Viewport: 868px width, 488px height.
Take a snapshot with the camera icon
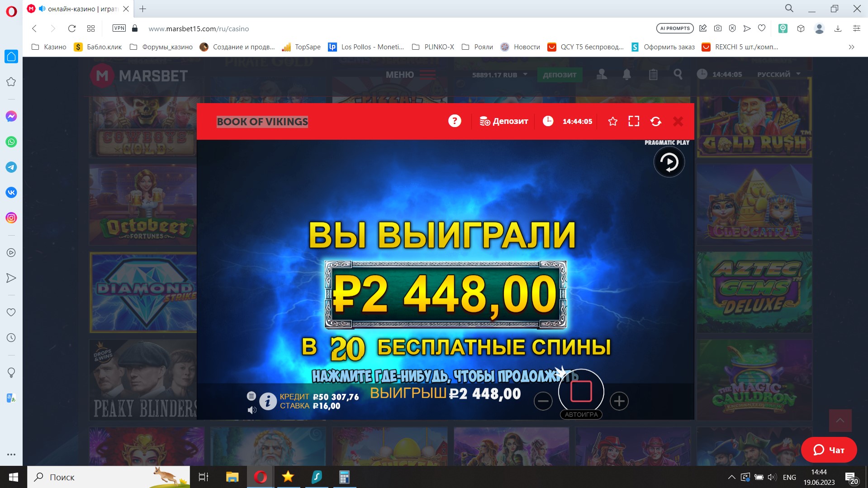click(718, 28)
